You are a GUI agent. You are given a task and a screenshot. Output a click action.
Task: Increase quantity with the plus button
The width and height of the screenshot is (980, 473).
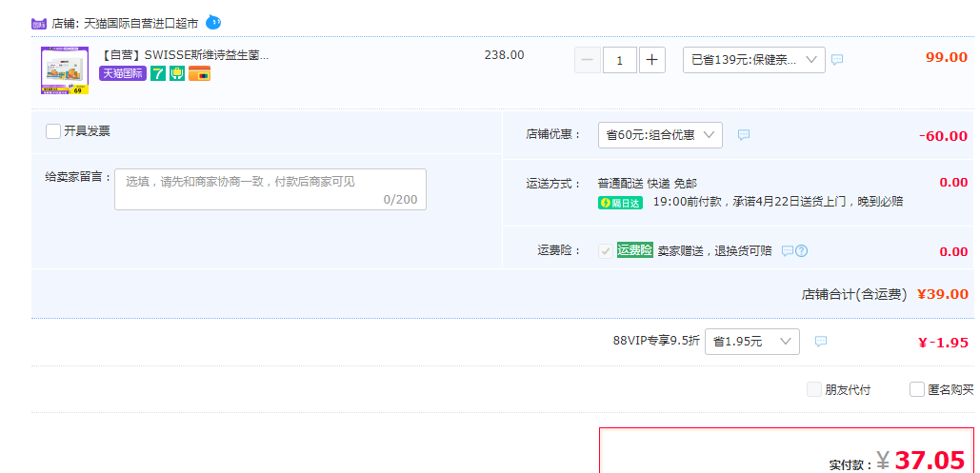pos(651,60)
